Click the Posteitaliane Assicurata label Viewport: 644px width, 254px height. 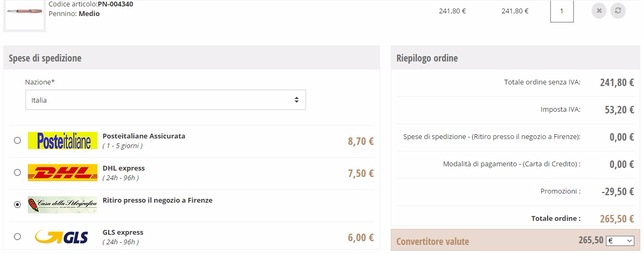click(x=144, y=136)
